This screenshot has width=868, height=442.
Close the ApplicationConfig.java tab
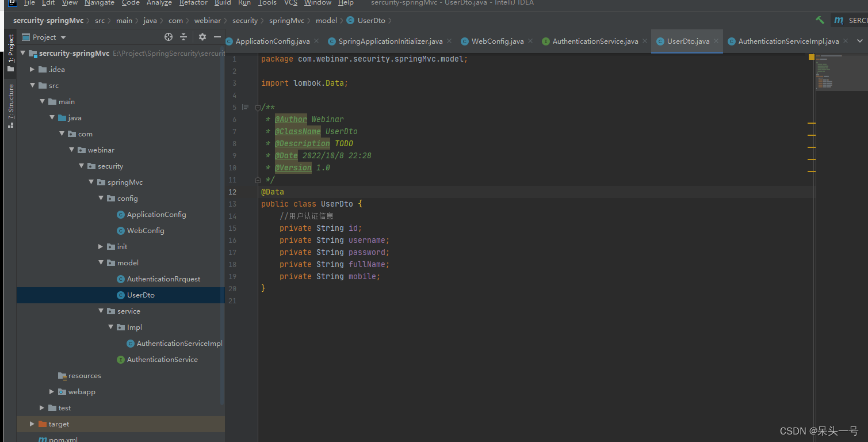316,41
